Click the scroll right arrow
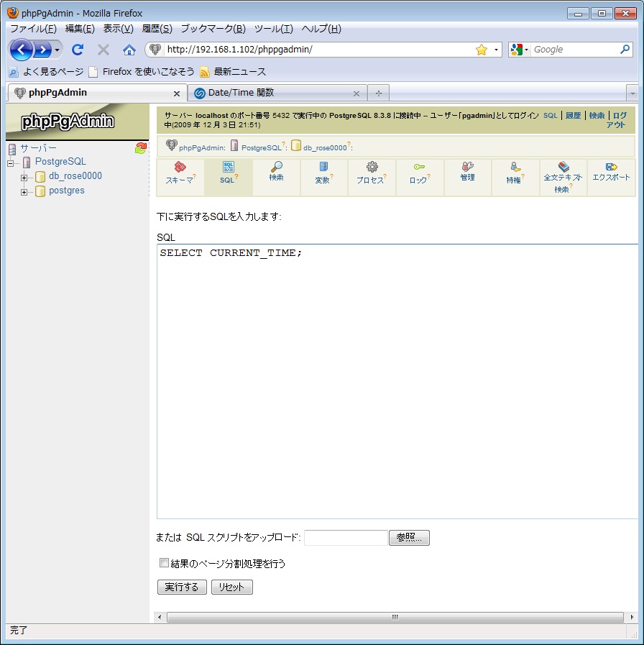This screenshot has width=644, height=645. tap(632, 617)
